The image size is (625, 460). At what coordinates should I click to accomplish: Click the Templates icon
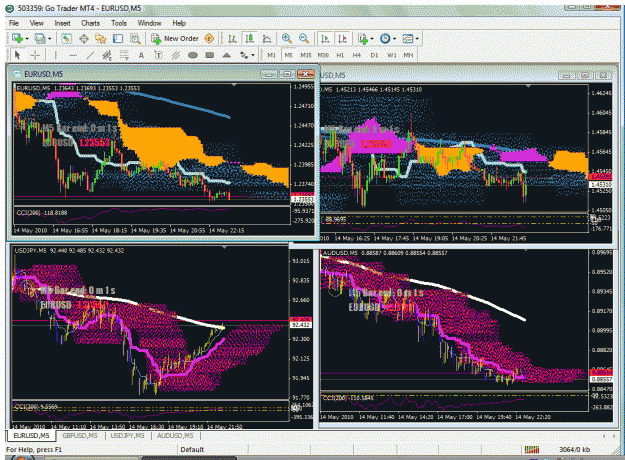407,38
